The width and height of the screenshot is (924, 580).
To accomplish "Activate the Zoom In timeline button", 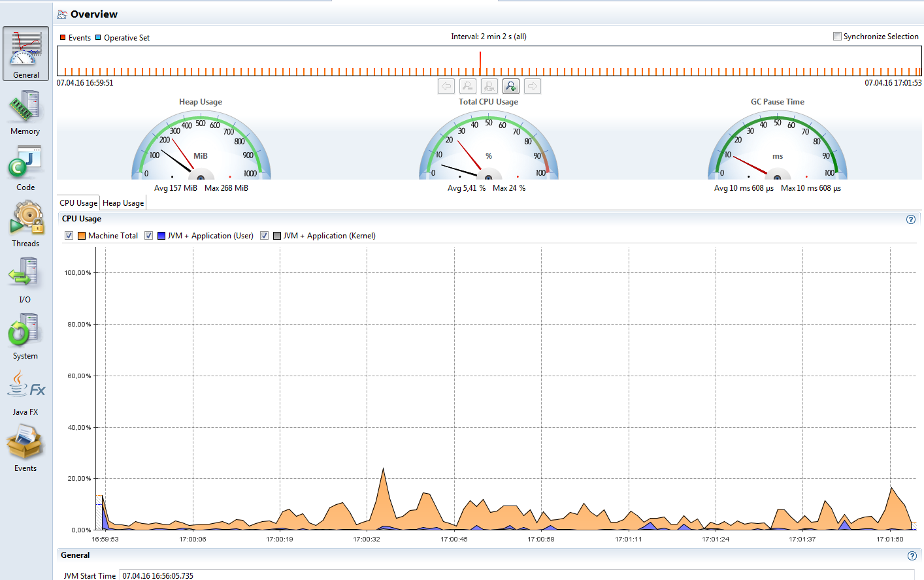I will (x=510, y=86).
